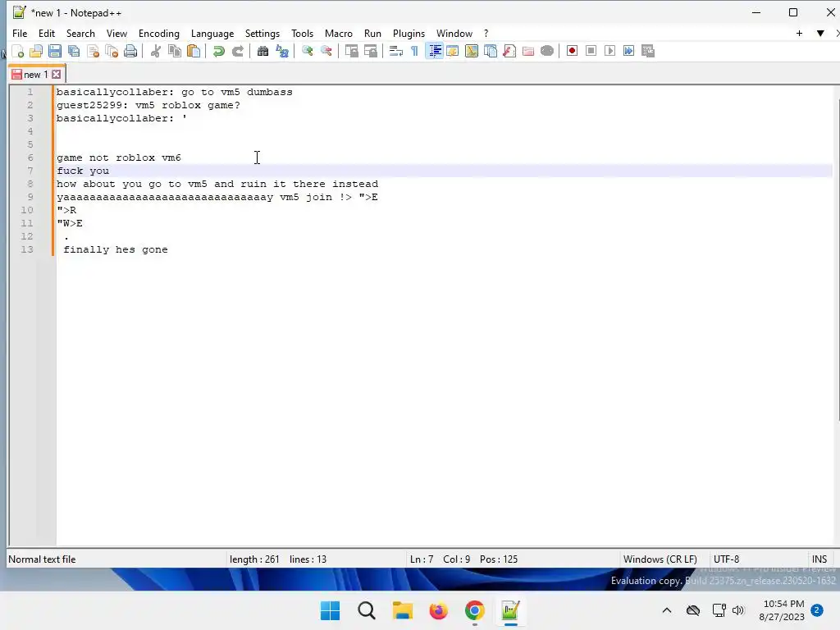Open the user defined language icon
Screen dimensions: 840x630
tap(453, 51)
